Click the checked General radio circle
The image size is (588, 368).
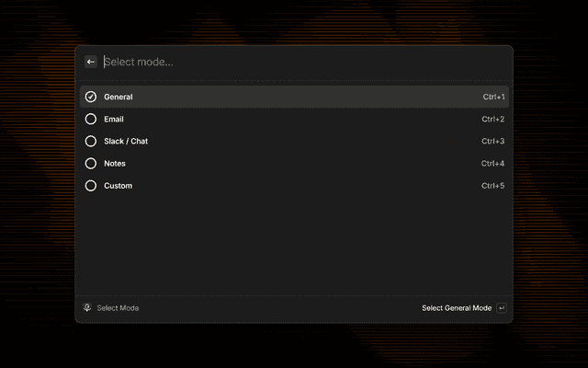91,97
